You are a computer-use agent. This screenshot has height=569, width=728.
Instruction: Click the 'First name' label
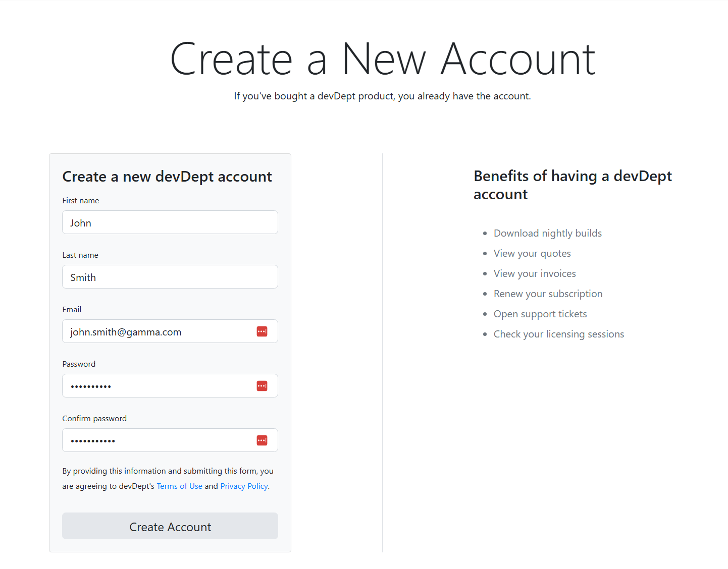(x=81, y=201)
